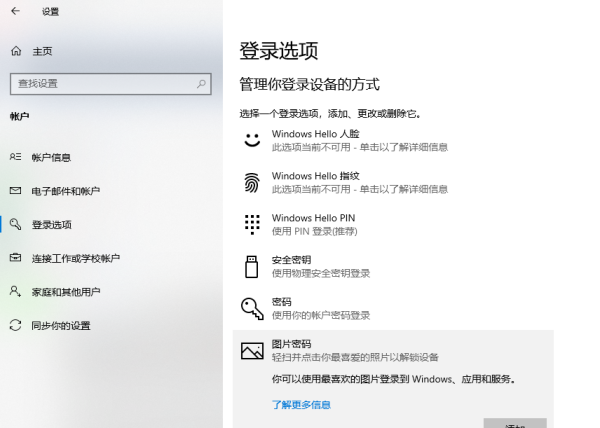
Task: Click the 帐户 section heading in sidebar
Action: [x=20, y=116]
